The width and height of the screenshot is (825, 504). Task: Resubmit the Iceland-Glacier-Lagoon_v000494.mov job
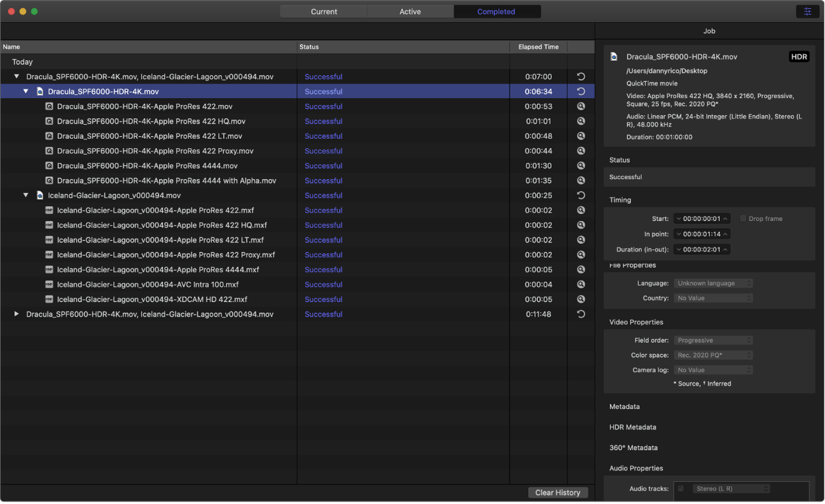580,196
